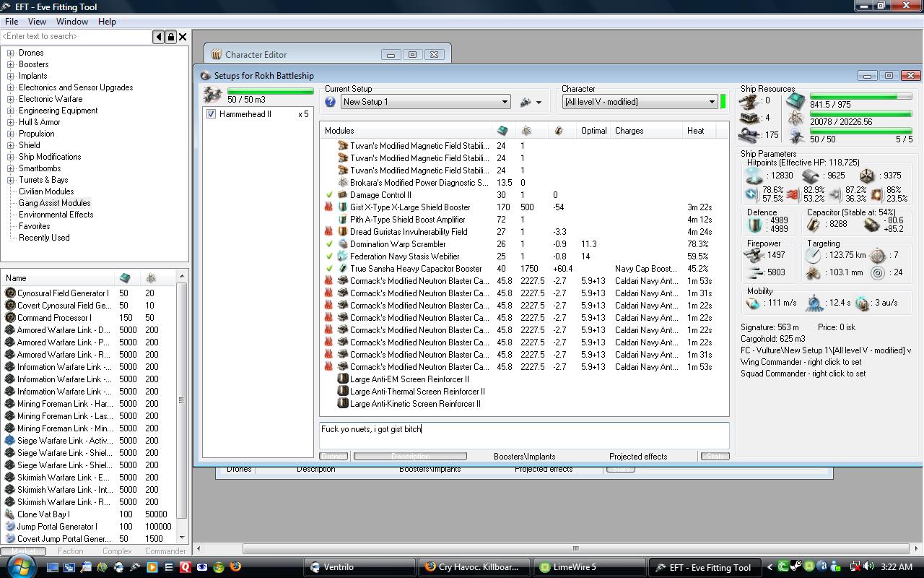This screenshot has height=578, width=924.
Task: Click the Command Processor I module icon
Action: click(x=10, y=318)
